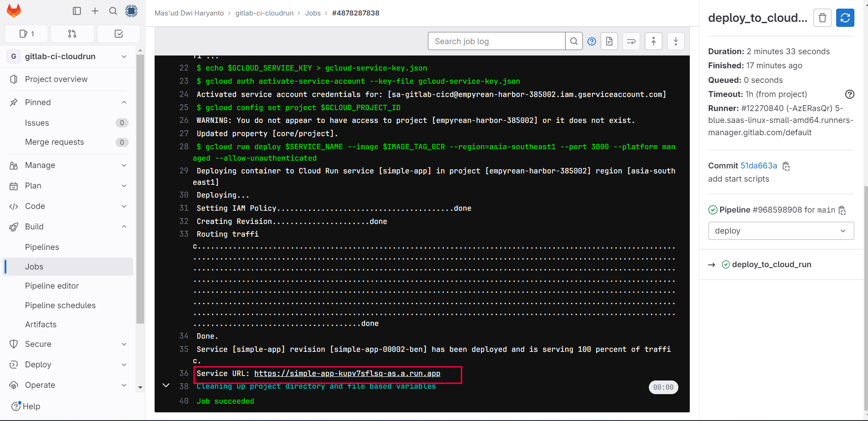Focus the Search job log field
868x421 pixels.
pos(497,41)
